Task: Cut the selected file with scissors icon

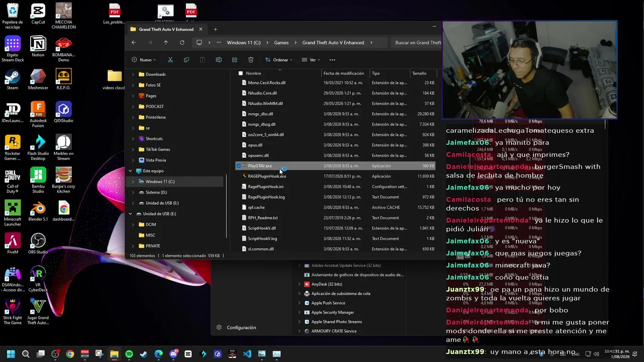Action: tap(170, 60)
